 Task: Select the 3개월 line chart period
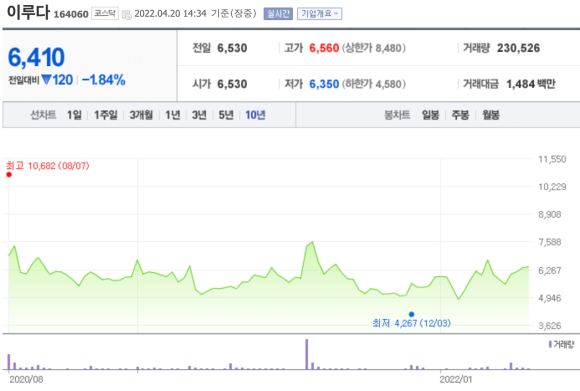[x=141, y=115]
